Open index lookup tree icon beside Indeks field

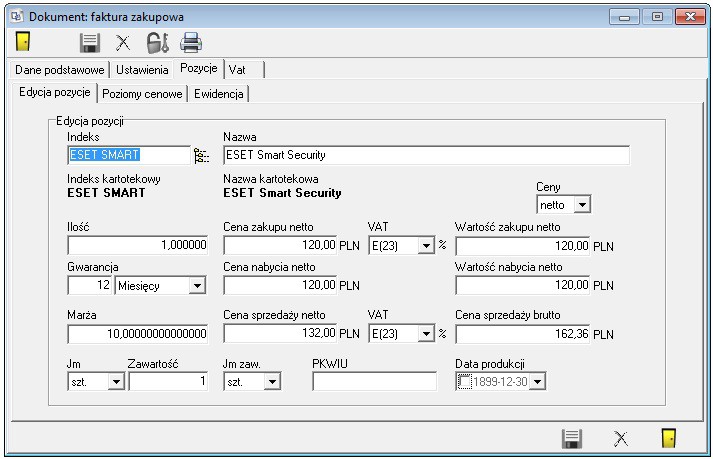[x=201, y=156]
